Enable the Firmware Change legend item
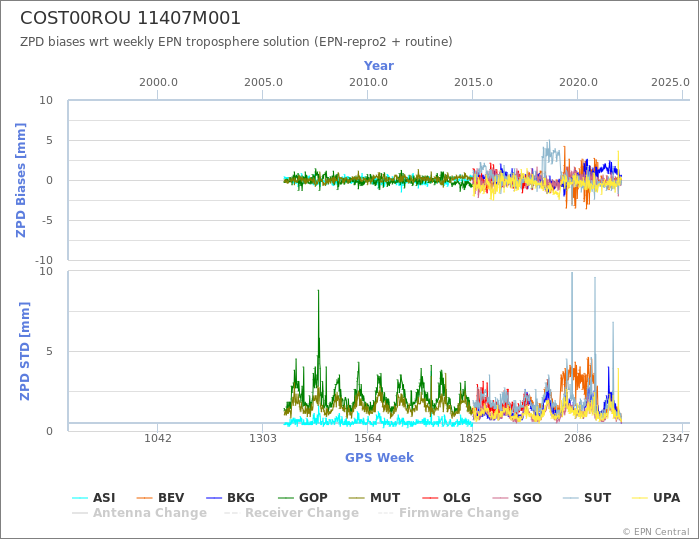The height and width of the screenshot is (540, 700). coord(448,513)
